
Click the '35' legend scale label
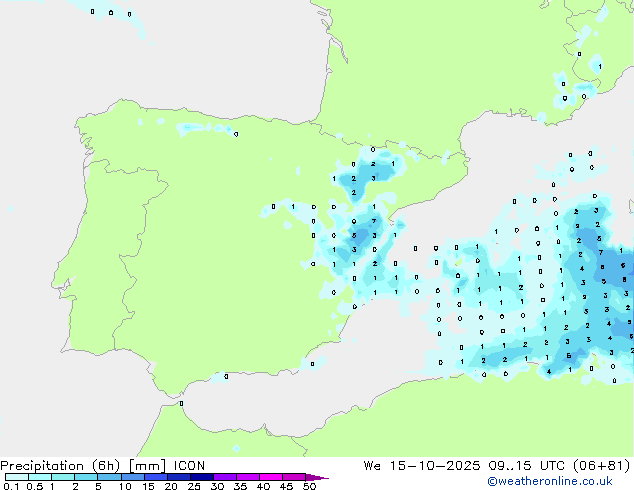click(240, 486)
